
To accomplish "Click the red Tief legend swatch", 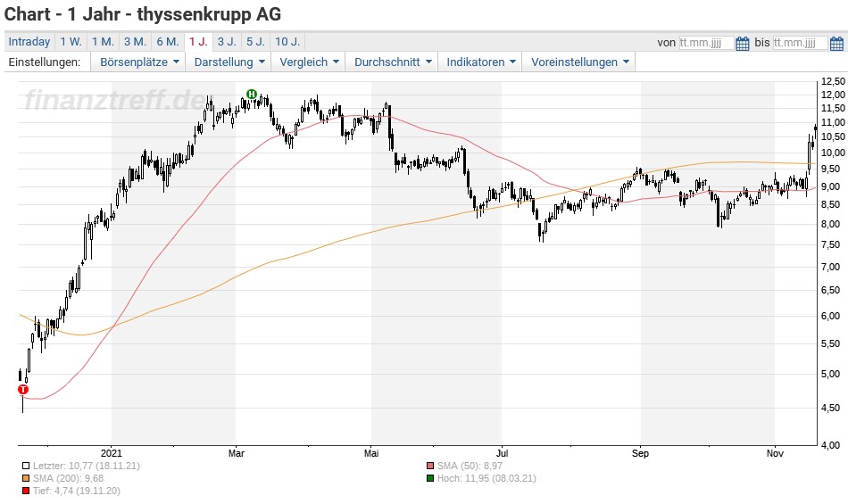I will tap(26, 491).
